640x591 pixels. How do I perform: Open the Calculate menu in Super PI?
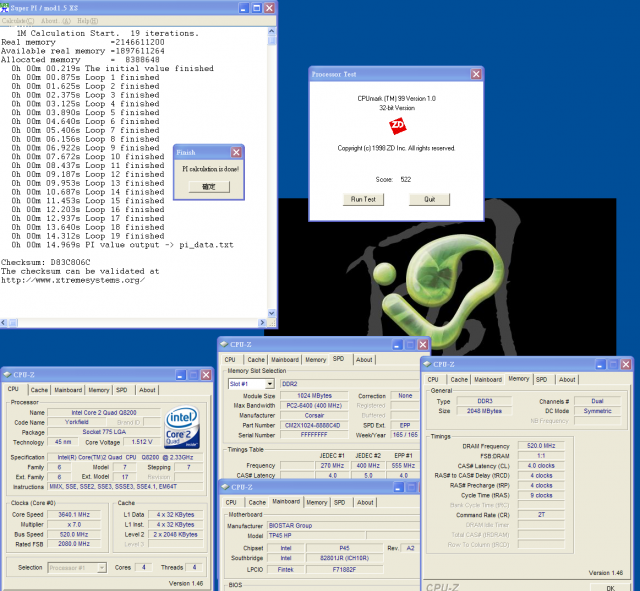click(x=18, y=21)
